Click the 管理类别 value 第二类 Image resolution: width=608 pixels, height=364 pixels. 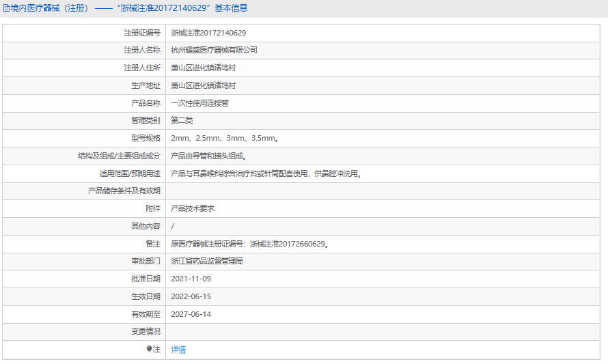point(182,121)
